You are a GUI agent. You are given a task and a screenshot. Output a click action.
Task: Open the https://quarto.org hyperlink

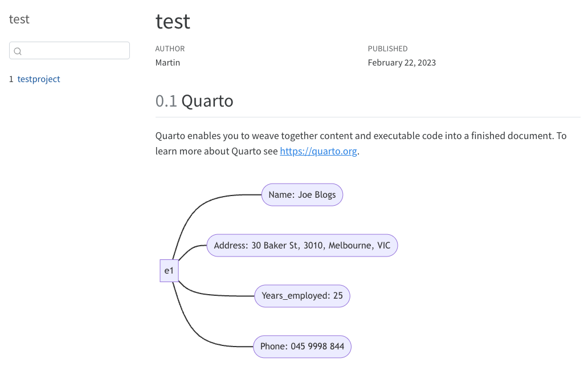click(x=318, y=151)
